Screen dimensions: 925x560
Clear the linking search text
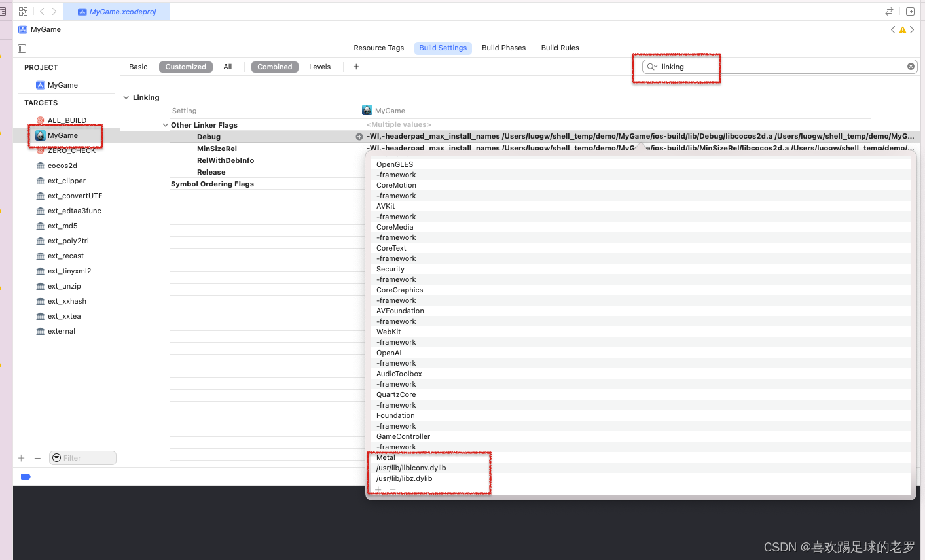(911, 67)
